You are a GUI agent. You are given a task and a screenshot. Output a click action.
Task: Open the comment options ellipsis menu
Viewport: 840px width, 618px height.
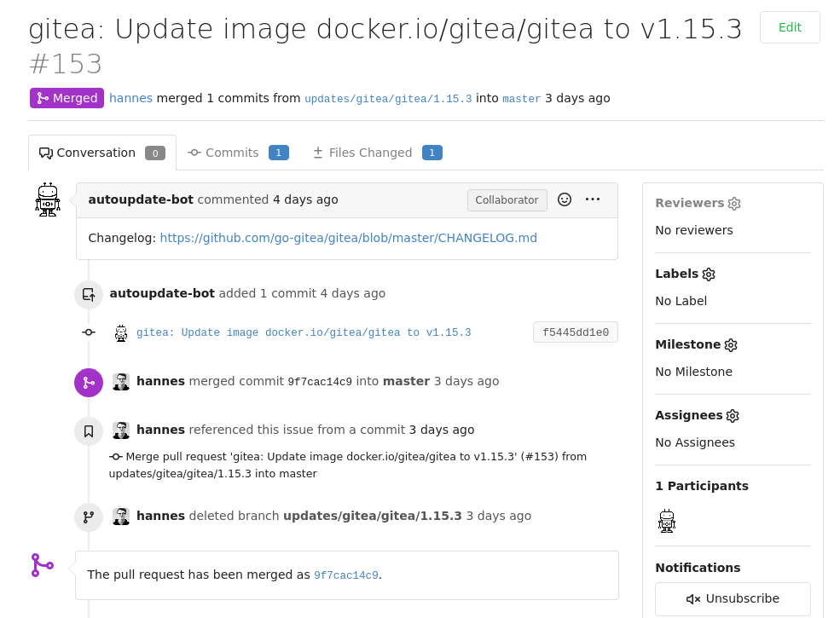pos(593,199)
